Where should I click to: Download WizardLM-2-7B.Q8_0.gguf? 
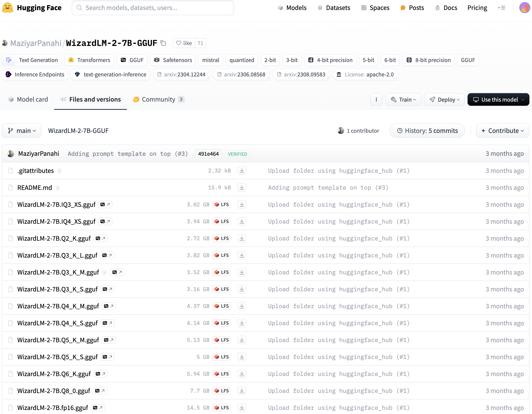(242, 391)
